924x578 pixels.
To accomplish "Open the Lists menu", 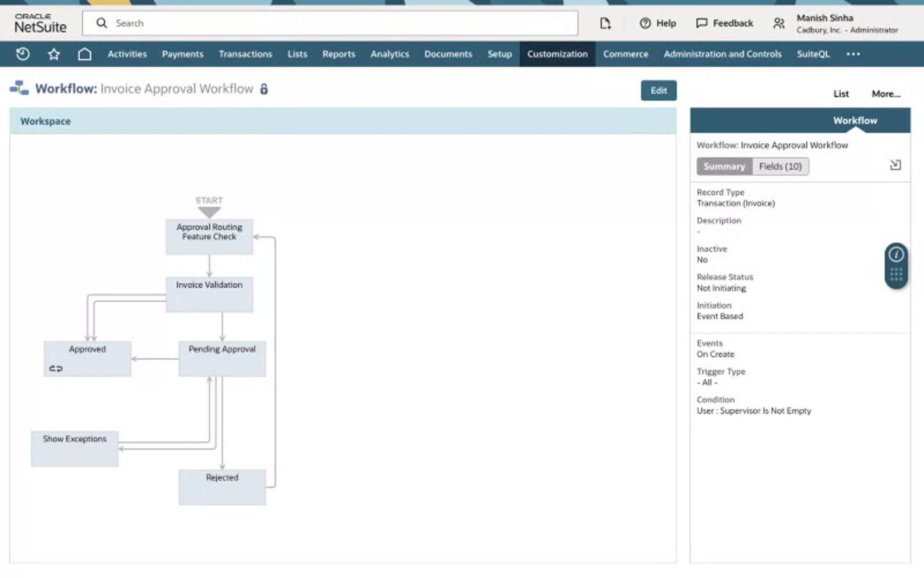I will click(297, 54).
